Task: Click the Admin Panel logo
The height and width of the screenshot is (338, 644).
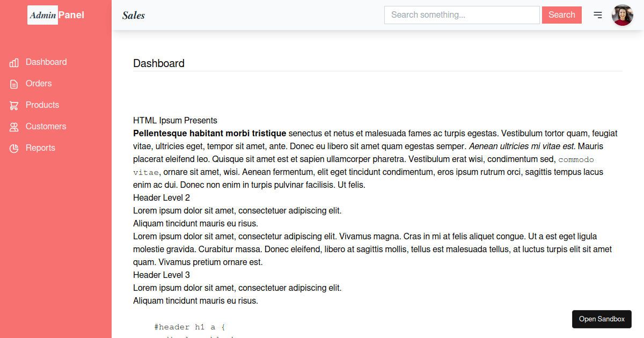Action: point(55,15)
